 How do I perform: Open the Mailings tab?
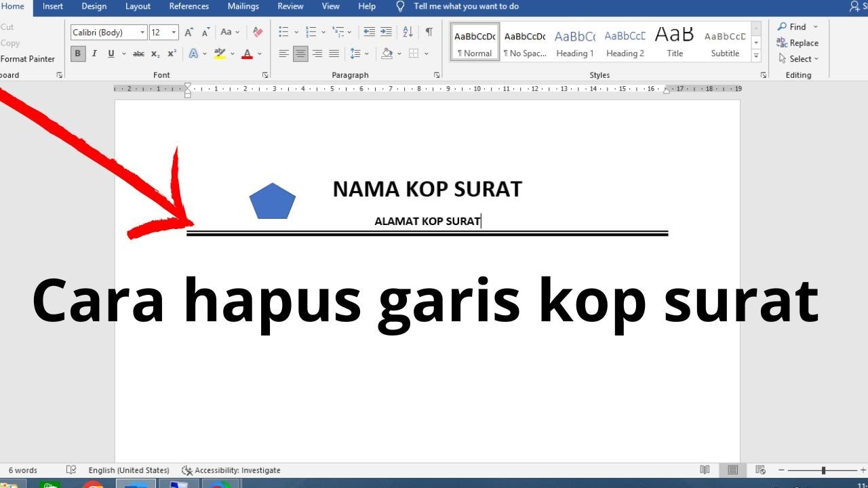click(x=243, y=6)
